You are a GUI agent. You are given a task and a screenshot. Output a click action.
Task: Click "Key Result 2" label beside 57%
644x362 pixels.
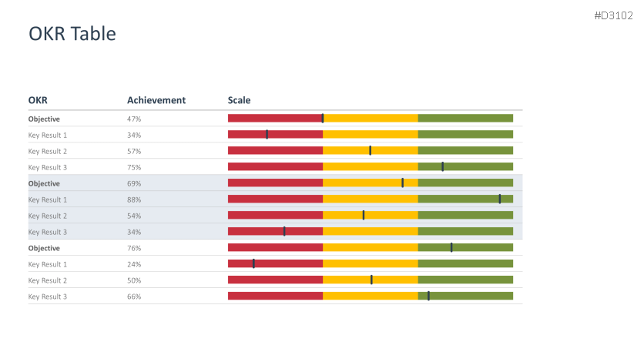click(48, 152)
